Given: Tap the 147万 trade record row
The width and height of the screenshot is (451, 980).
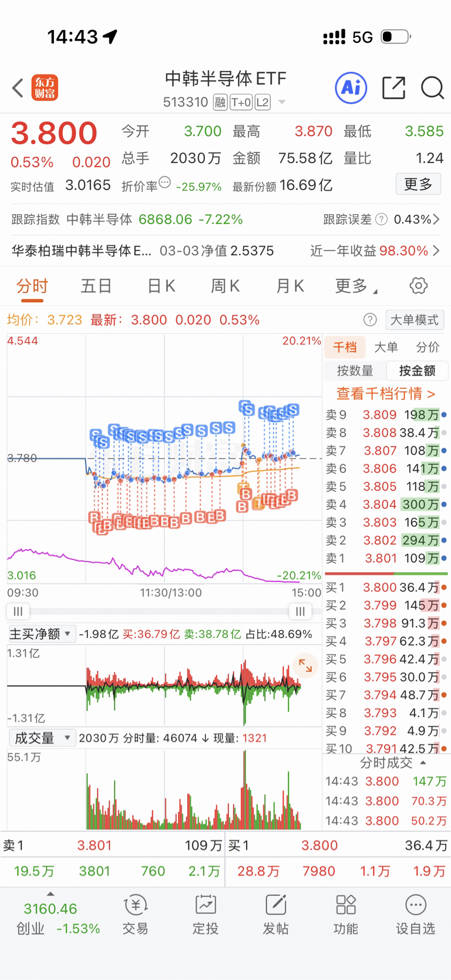Looking at the screenshot, I should pos(386,782).
